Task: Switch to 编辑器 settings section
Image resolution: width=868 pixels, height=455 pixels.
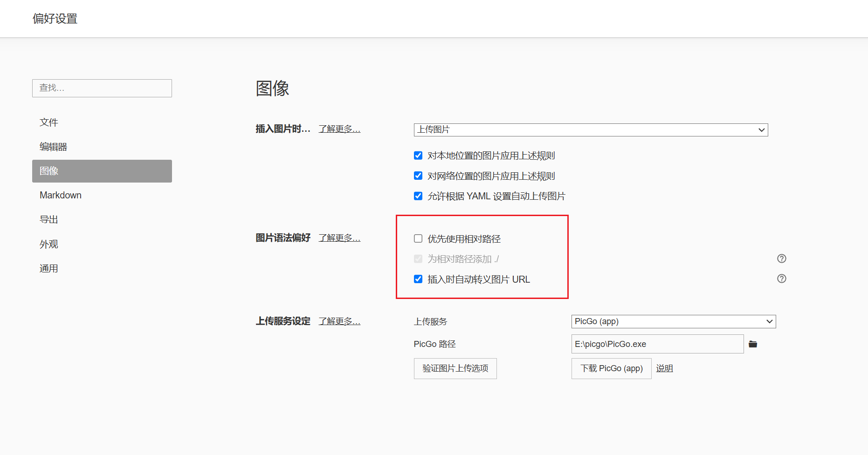Action: pyautogui.click(x=54, y=147)
